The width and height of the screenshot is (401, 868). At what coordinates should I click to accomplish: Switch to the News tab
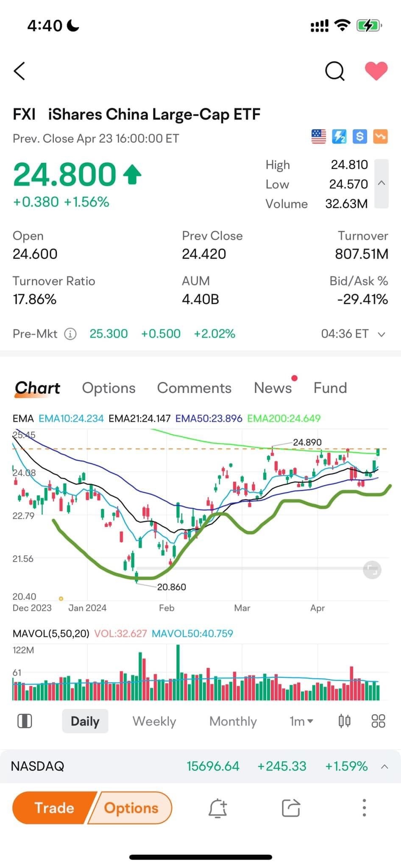coord(273,388)
